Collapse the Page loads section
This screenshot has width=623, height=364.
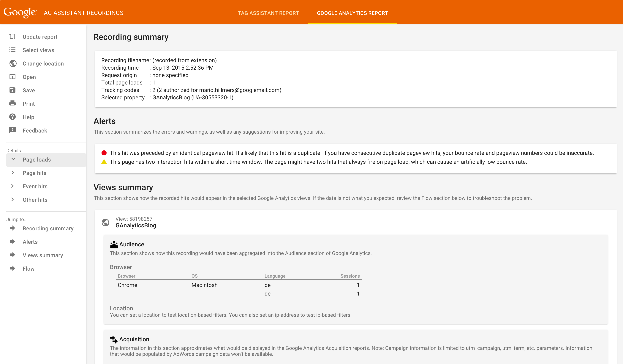[x=13, y=159]
